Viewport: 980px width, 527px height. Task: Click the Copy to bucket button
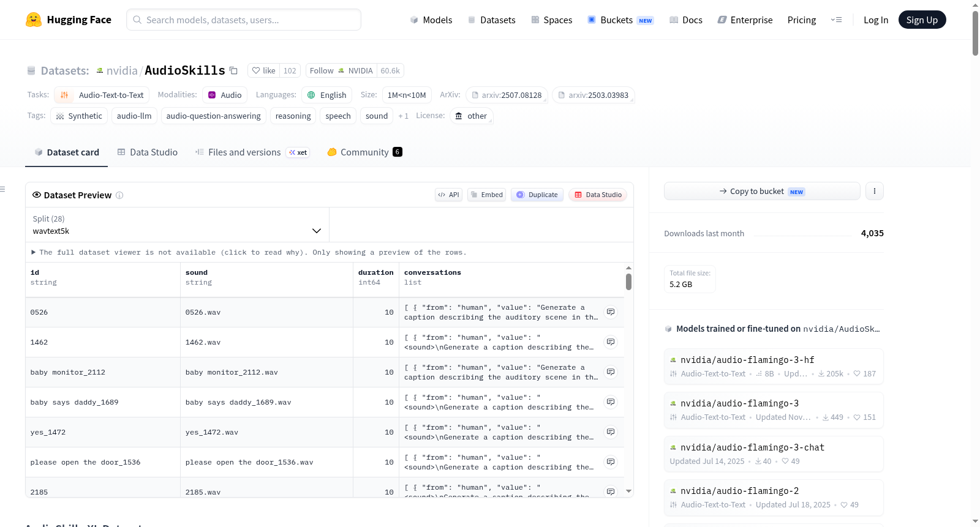coord(762,191)
